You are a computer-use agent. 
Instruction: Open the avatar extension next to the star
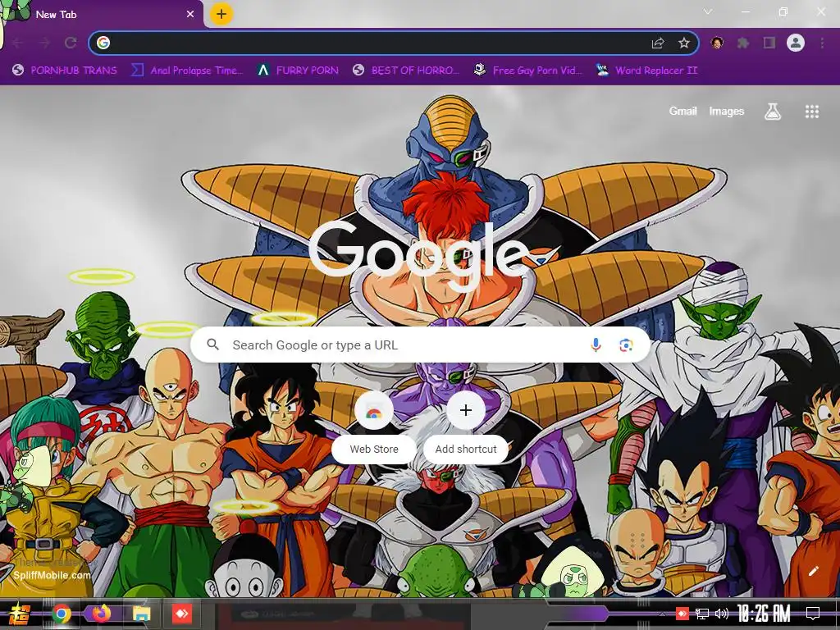coord(717,43)
